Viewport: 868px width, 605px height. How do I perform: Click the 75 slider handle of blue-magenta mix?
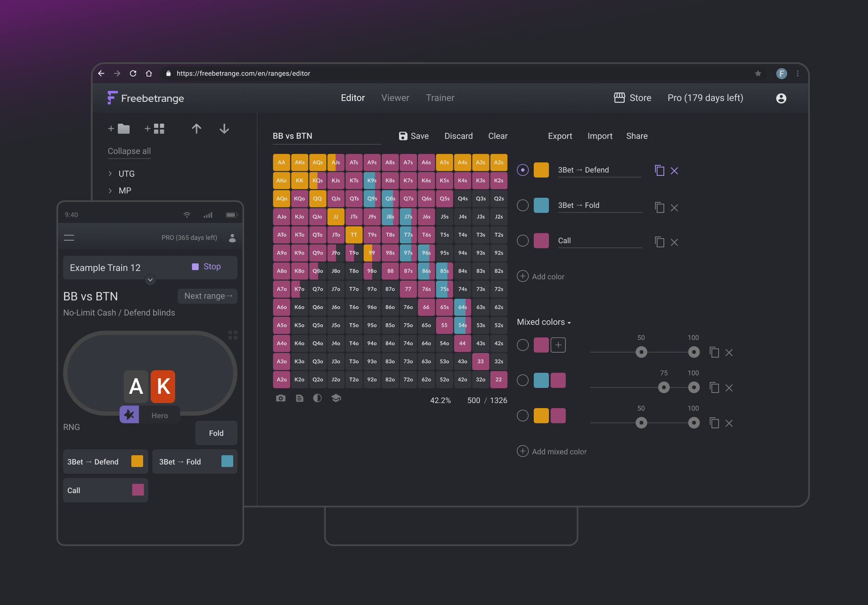[x=664, y=387]
